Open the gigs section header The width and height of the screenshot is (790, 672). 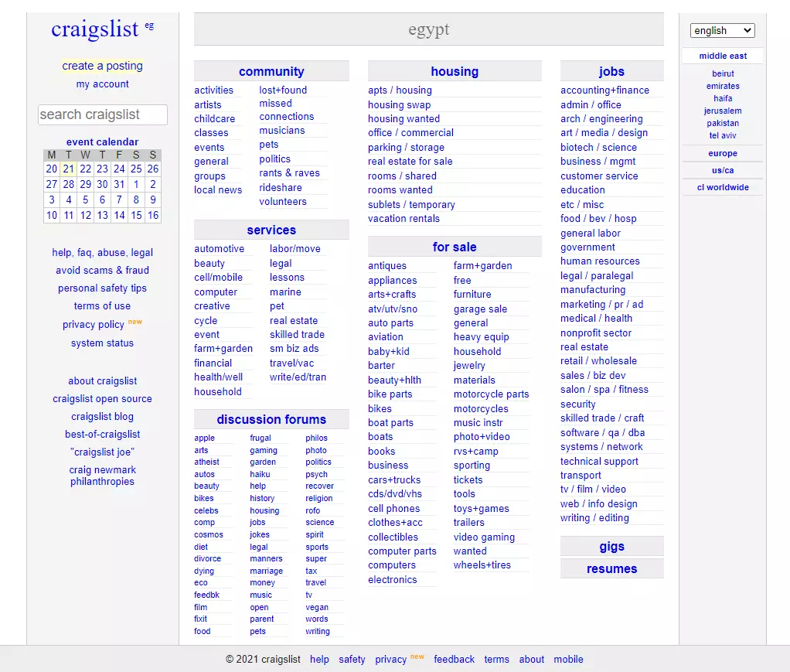point(611,547)
